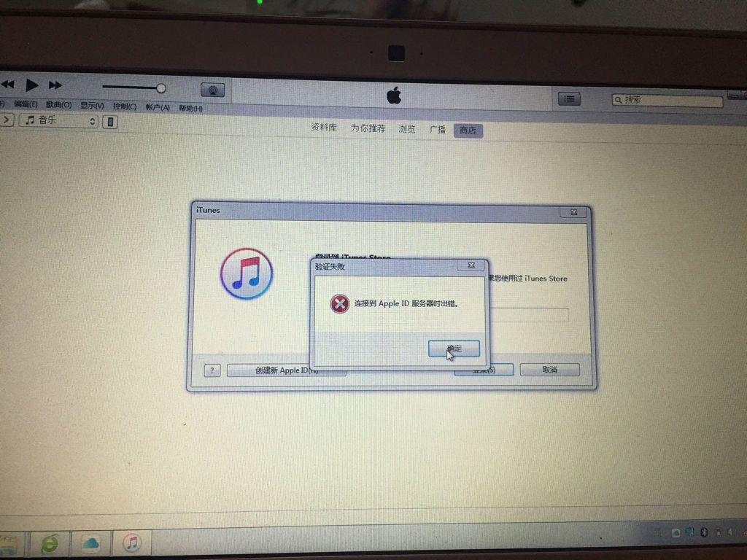Image resolution: width=747 pixels, height=560 pixels.
Task: Switch to the 资料库 tab
Action: click(x=324, y=128)
